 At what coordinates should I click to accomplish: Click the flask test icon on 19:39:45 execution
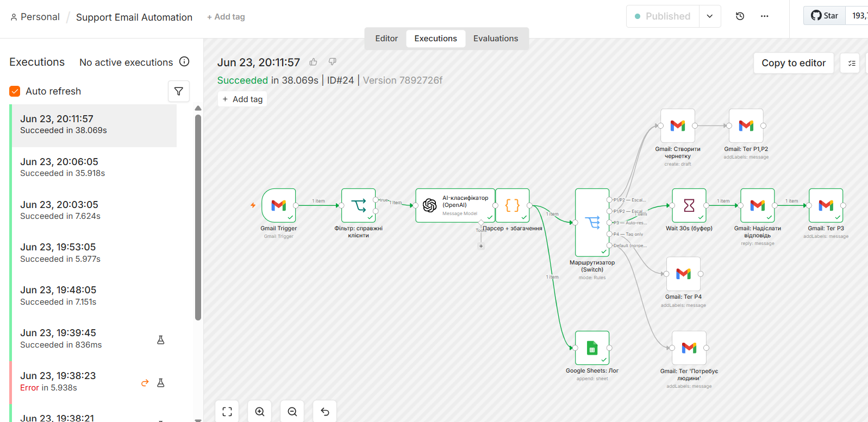coord(161,340)
